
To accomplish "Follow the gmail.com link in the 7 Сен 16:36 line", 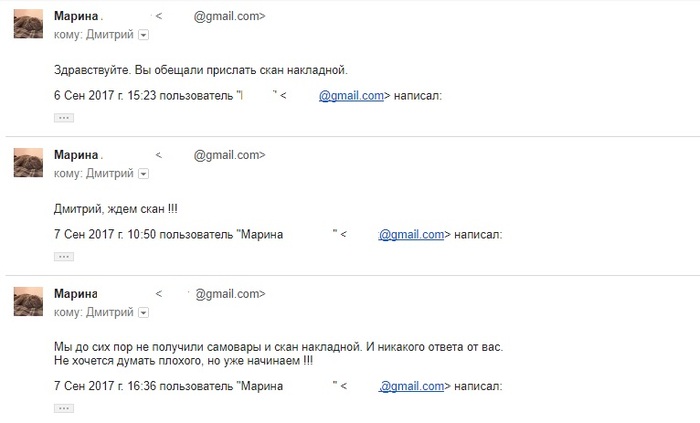I will 411,384.
